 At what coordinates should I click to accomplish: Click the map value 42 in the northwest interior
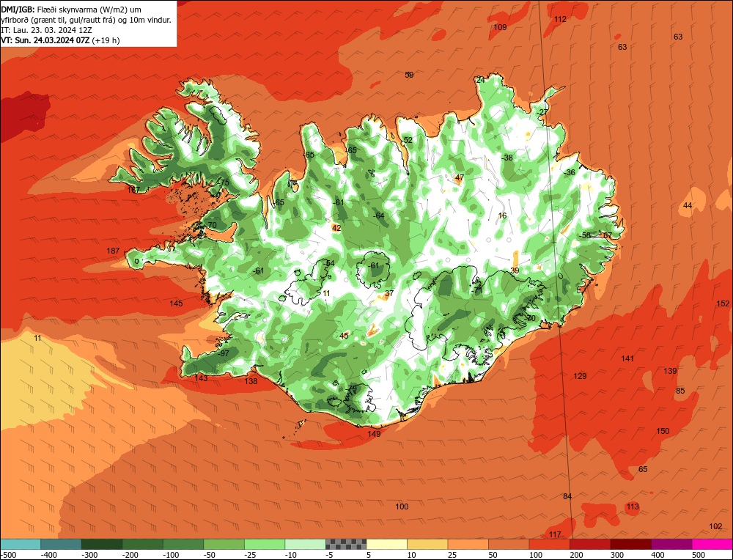coord(336,228)
